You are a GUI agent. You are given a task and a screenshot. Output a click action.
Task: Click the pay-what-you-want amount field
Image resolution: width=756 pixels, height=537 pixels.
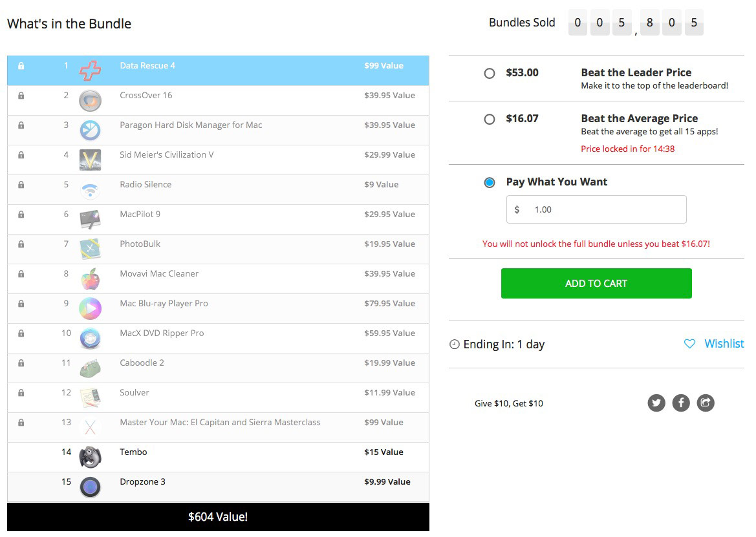click(596, 209)
